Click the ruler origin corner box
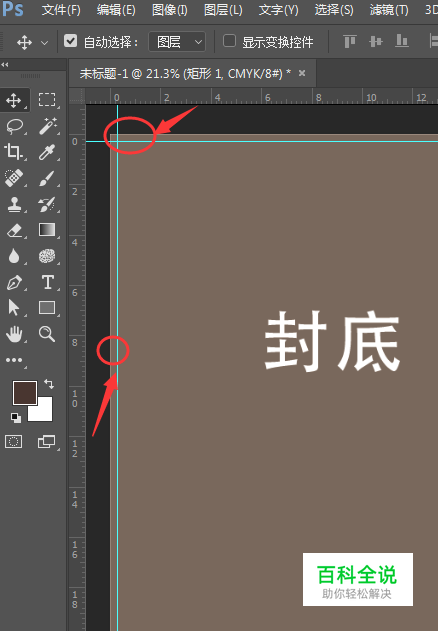 pyautogui.click(x=77, y=96)
